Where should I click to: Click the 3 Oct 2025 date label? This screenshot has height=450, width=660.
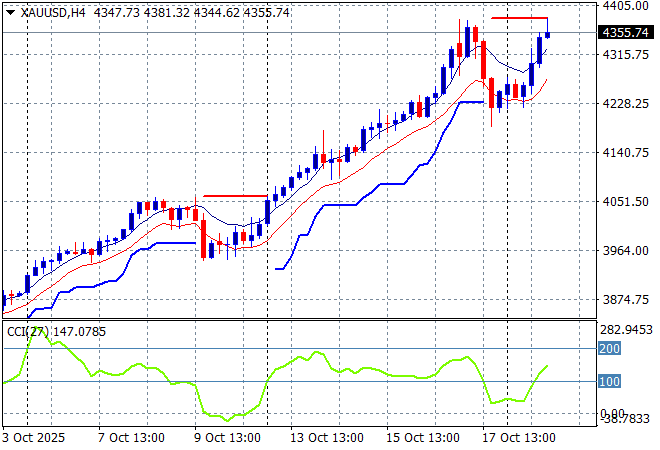pyautogui.click(x=36, y=437)
